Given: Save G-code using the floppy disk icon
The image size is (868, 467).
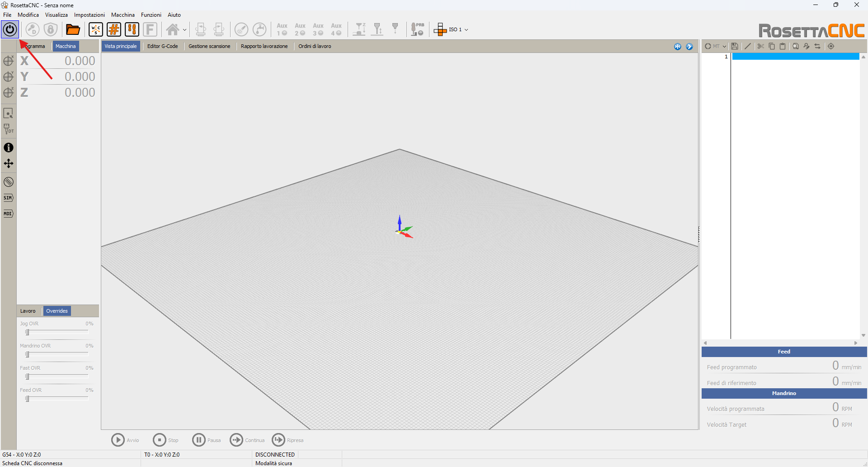Looking at the screenshot, I should point(735,46).
